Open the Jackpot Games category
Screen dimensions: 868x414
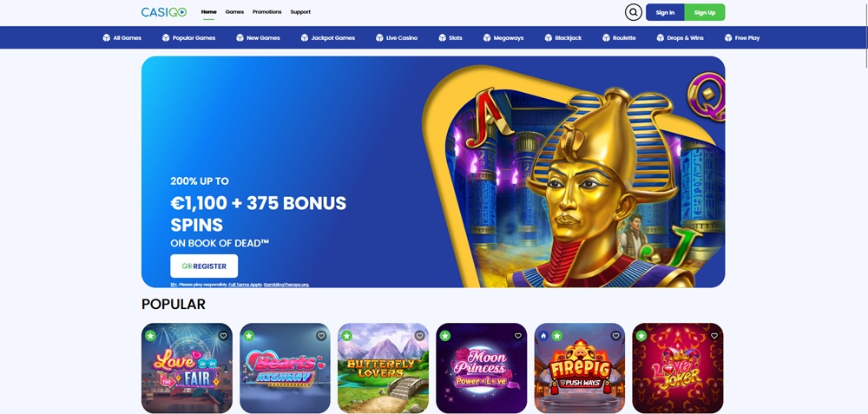[x=328, y=37]
